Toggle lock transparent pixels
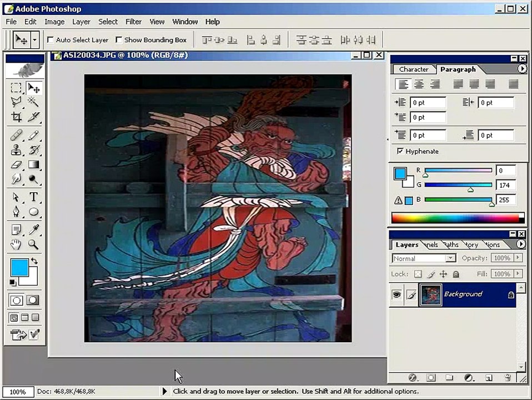532x400 pixels. [x=418, y=274]
